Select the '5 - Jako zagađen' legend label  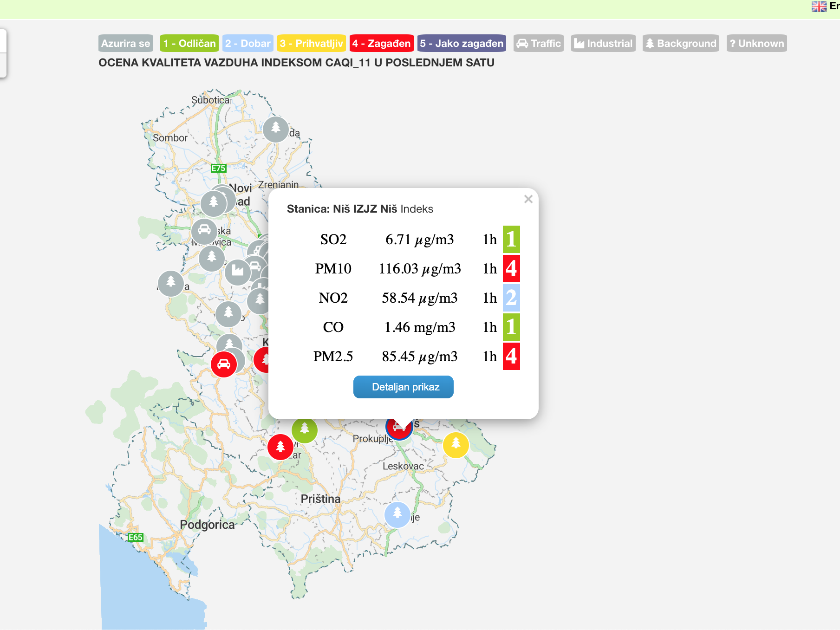(x=462, y=44)
